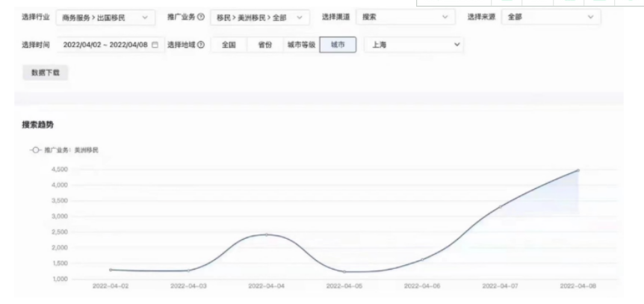644x304 pixels.
Task: Open the 选择渠道 dropdown showing 搜索
Action: click(x=405, y=17)
